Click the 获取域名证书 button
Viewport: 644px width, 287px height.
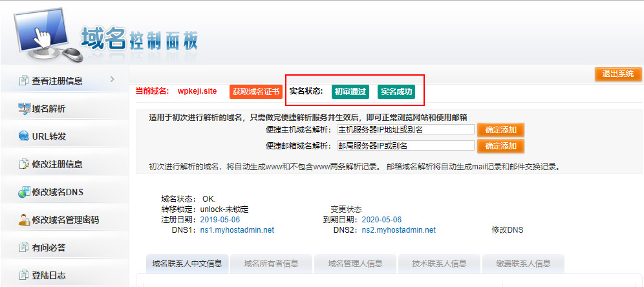[256, 92]
